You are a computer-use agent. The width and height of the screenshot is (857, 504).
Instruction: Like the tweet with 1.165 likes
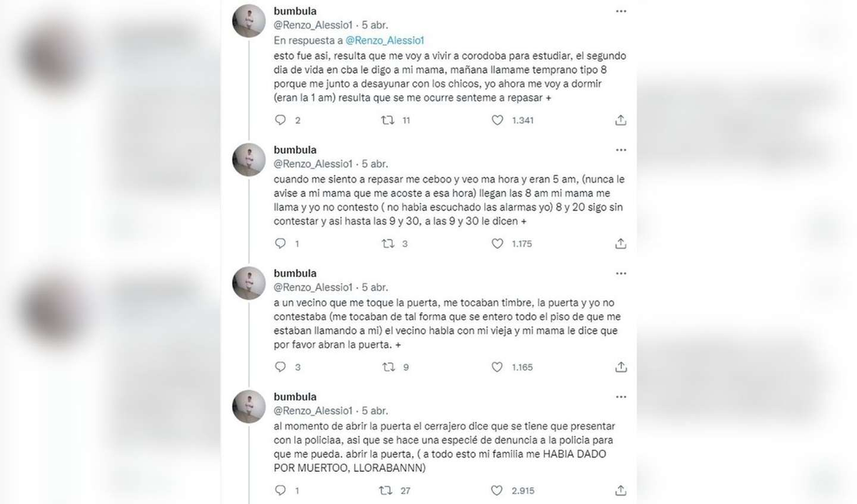coord(497,367)
